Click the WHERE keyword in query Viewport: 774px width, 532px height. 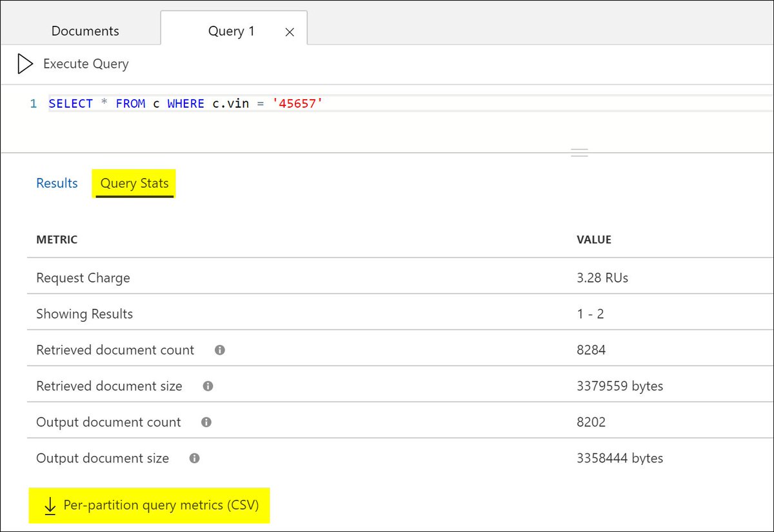coord(186,103)
